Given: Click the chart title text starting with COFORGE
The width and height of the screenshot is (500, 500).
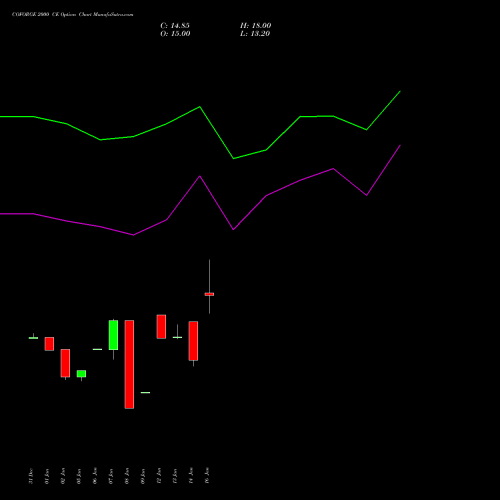Looking at the screenshot, I should 73,14.
